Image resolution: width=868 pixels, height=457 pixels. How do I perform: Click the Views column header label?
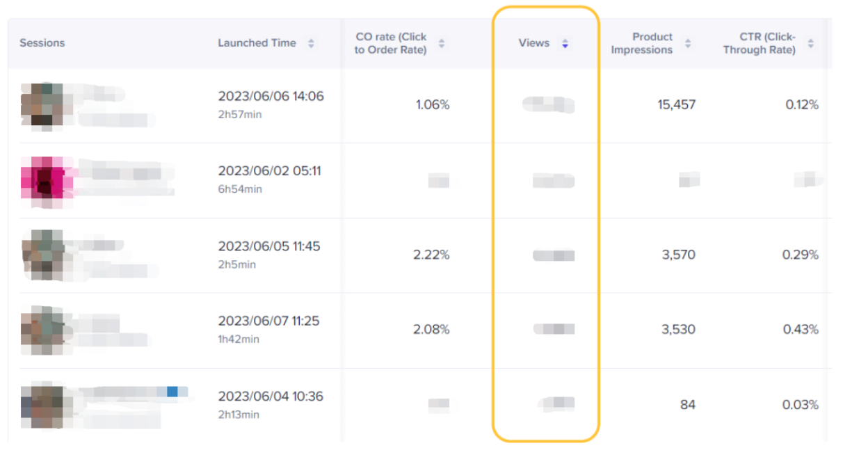tap(533, 43)
